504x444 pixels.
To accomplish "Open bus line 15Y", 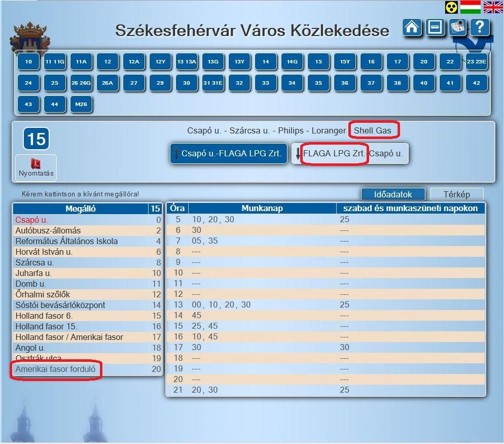I will click(x=345, y=61).
